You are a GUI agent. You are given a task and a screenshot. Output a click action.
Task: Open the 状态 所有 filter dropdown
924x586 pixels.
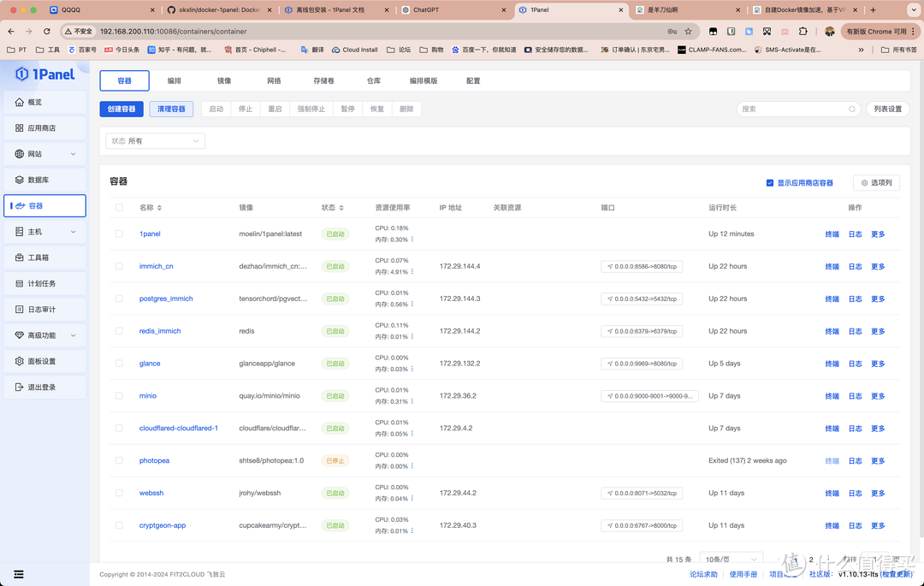click(x=155, y=141)
